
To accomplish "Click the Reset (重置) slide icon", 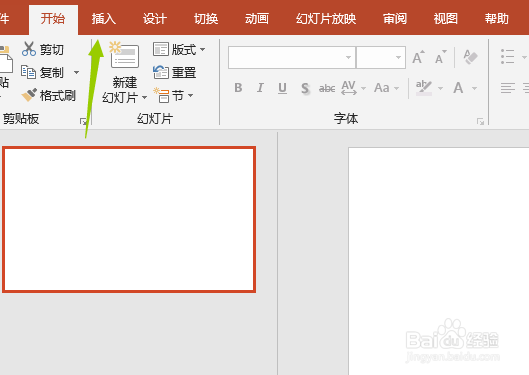I will point(161,72).
